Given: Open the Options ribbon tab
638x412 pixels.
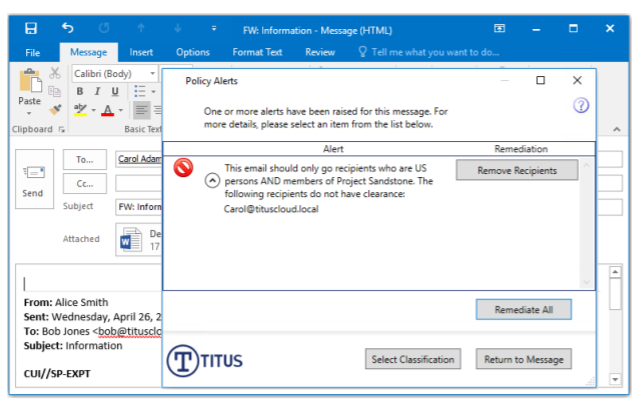Looking at the screenshot, I should [192, 52].
